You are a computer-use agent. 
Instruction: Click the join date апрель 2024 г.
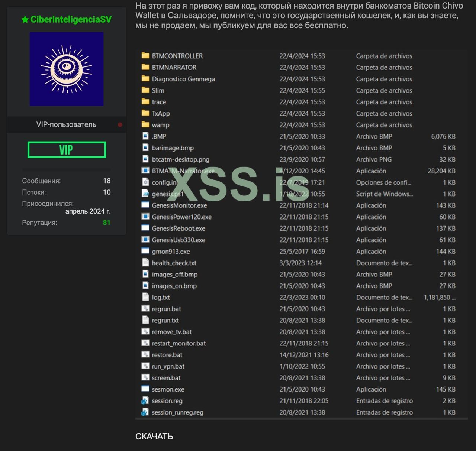coord(88,211)
